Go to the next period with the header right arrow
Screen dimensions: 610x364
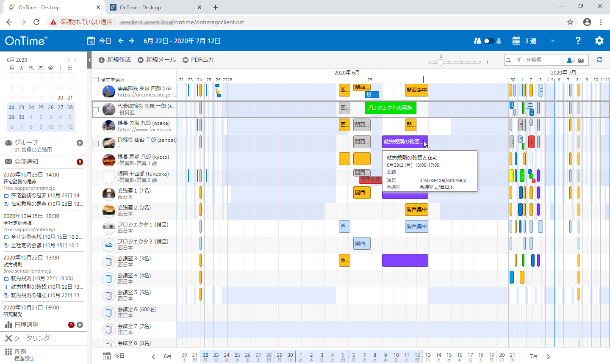click(x=131, y=41)
